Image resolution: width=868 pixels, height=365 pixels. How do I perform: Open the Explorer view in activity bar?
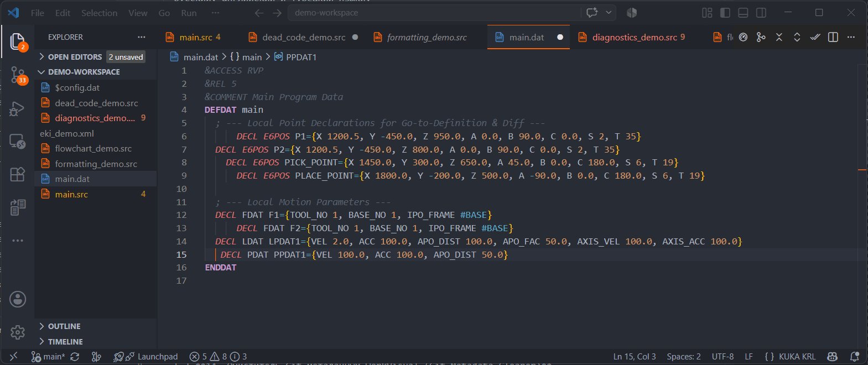[18, 42]
